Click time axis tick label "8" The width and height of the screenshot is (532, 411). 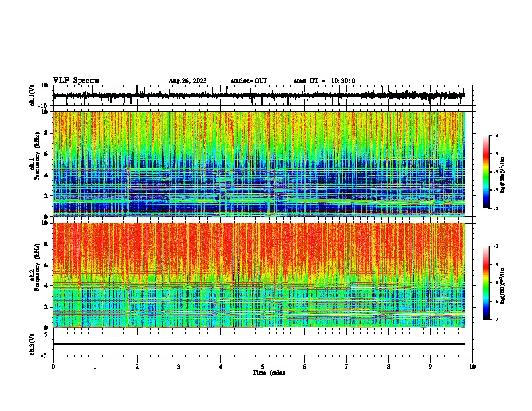point(388,367)
